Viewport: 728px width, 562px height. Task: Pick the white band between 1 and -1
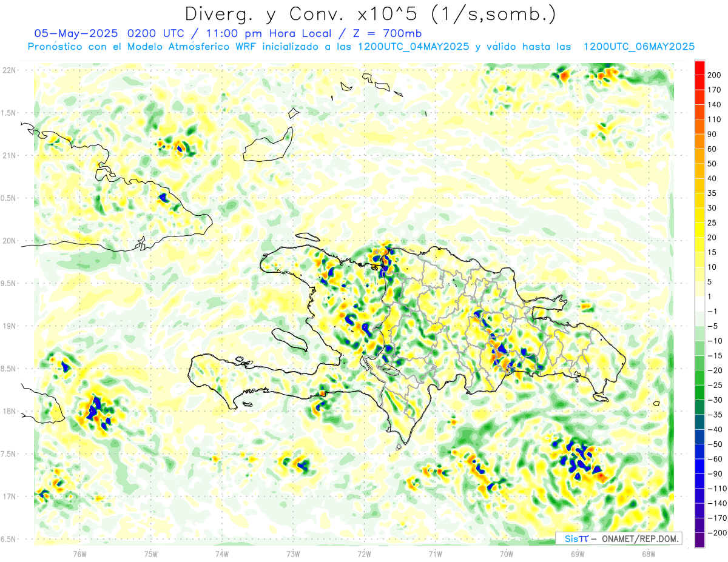(x=699, y=304)
